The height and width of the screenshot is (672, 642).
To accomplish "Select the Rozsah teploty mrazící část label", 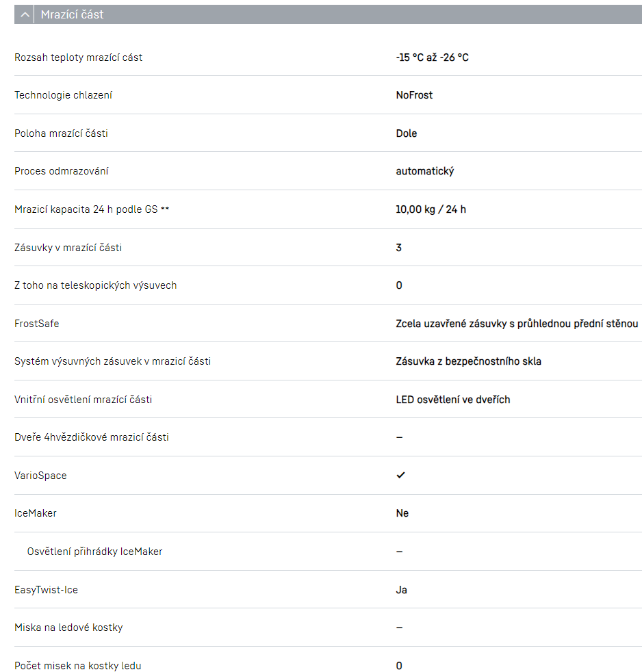I will tap(79, 57).
